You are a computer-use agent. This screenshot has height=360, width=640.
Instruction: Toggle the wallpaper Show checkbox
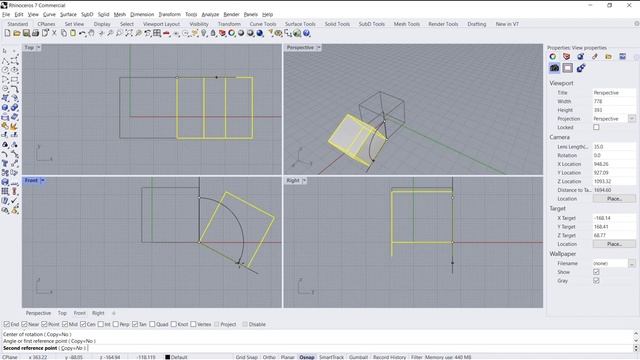[596, 272]
